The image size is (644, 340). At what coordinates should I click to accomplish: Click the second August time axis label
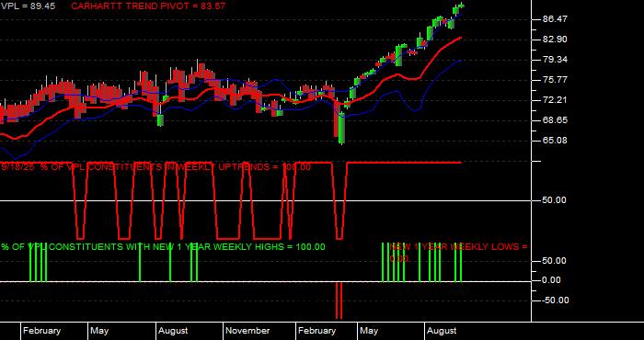[442, 331]
